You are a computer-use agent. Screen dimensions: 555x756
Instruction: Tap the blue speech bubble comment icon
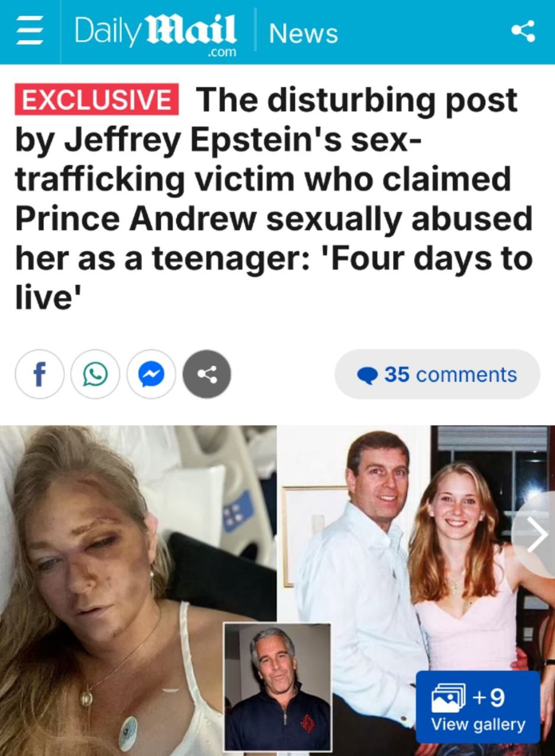(x=368, y=374)
